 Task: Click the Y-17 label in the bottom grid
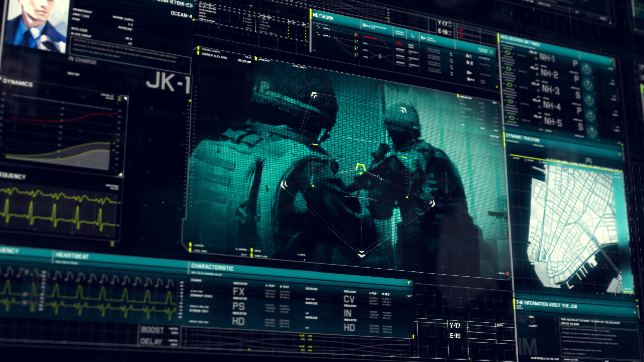click(x=455, y=325)
